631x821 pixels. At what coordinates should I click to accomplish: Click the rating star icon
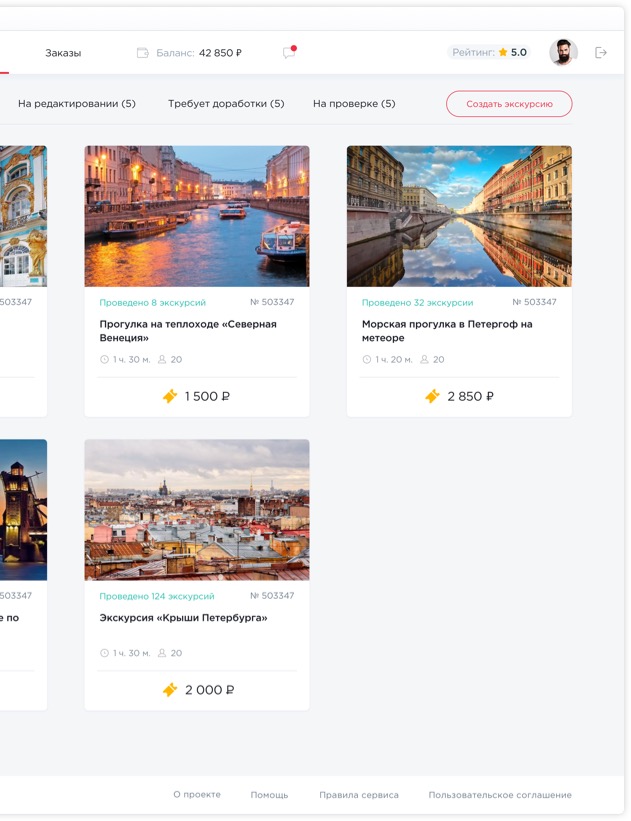pos(503,53)
